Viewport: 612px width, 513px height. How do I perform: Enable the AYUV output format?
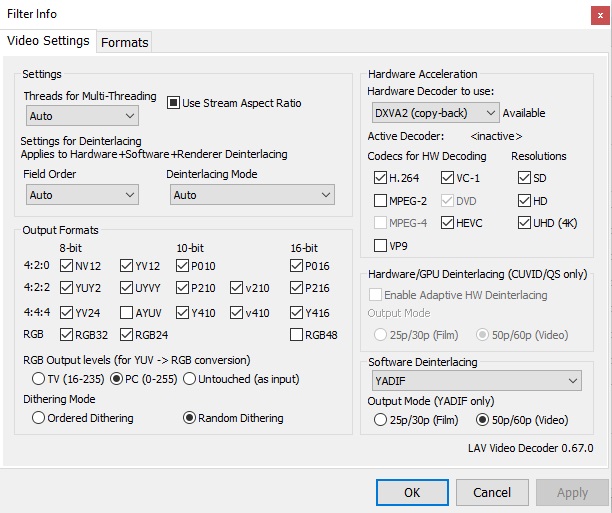click(127, 312)
